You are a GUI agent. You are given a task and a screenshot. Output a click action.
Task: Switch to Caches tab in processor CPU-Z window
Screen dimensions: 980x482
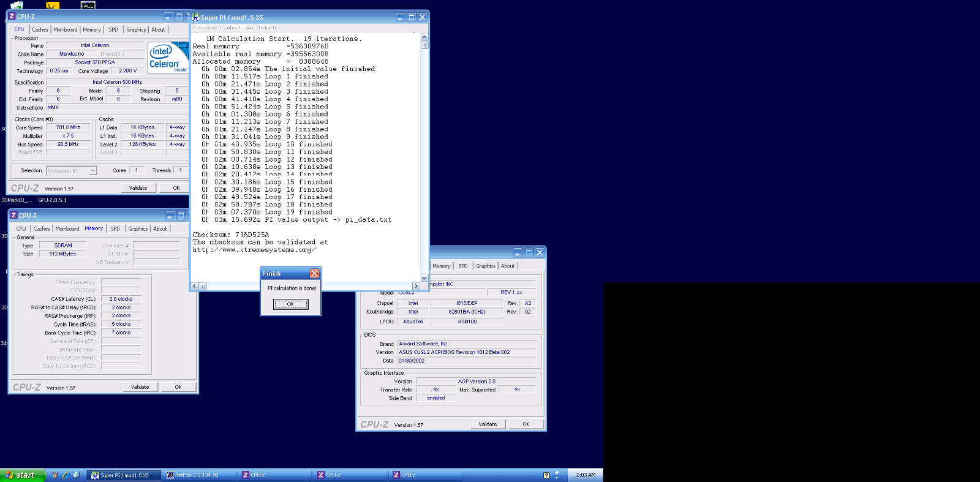click(40, 29)
